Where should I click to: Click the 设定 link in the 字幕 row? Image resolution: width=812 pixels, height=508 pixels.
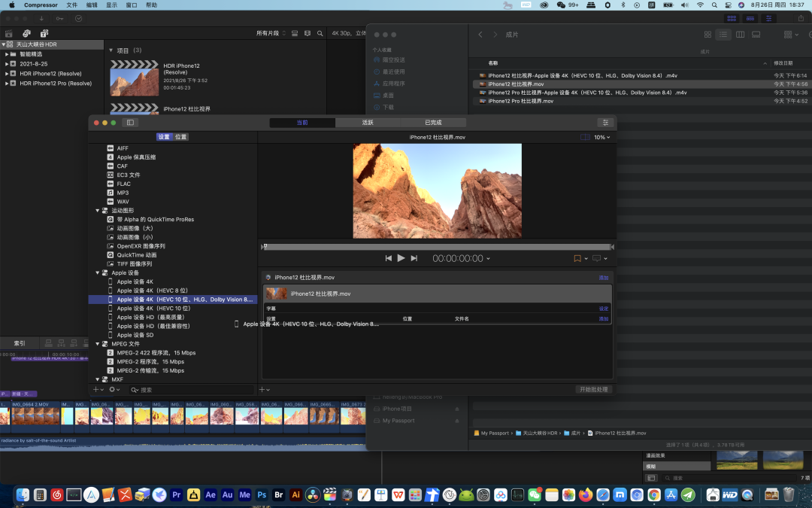(x=603, y=309)
